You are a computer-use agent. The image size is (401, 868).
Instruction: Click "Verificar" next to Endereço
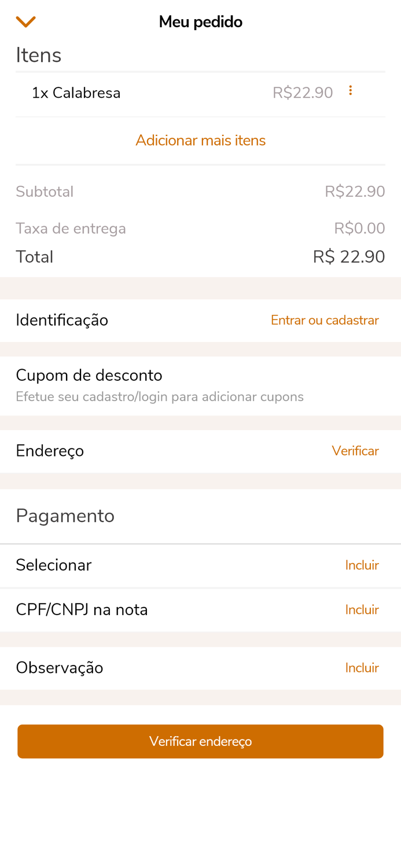(x=356, y=451)
